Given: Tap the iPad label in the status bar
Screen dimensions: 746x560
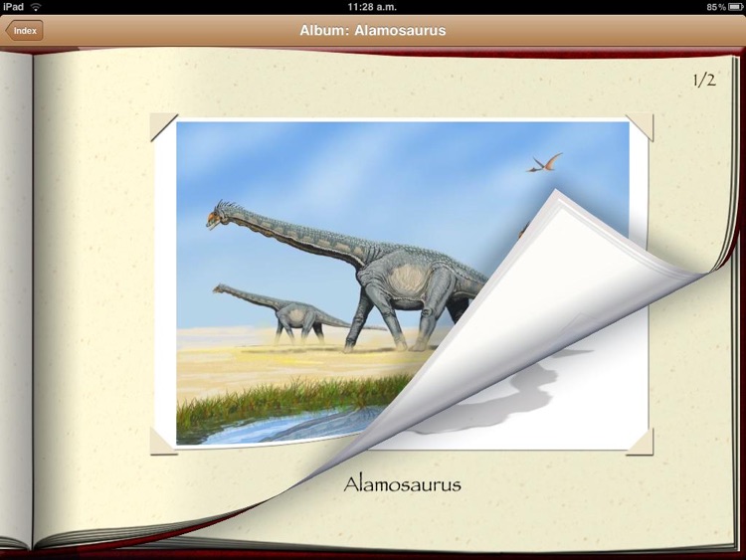Looking at the screenshot, I should click(x=13, y=7).
